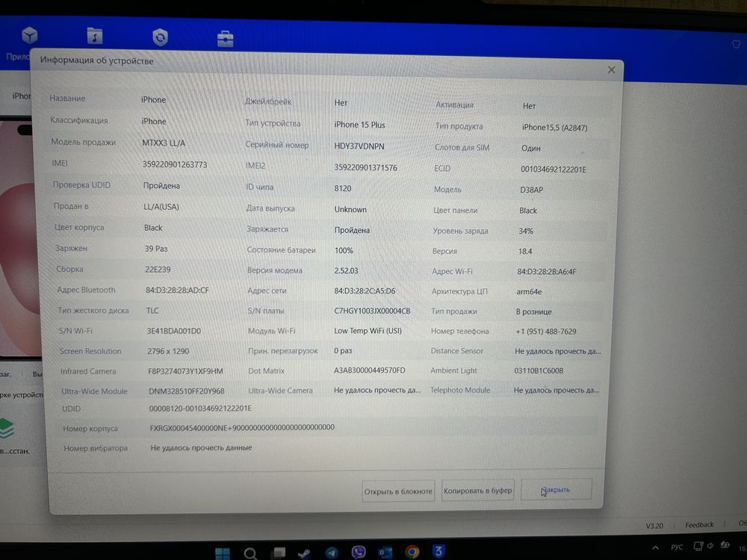Select sale type В рознице
This screenshot has width=747, height=560.
(x=533, y=311)
